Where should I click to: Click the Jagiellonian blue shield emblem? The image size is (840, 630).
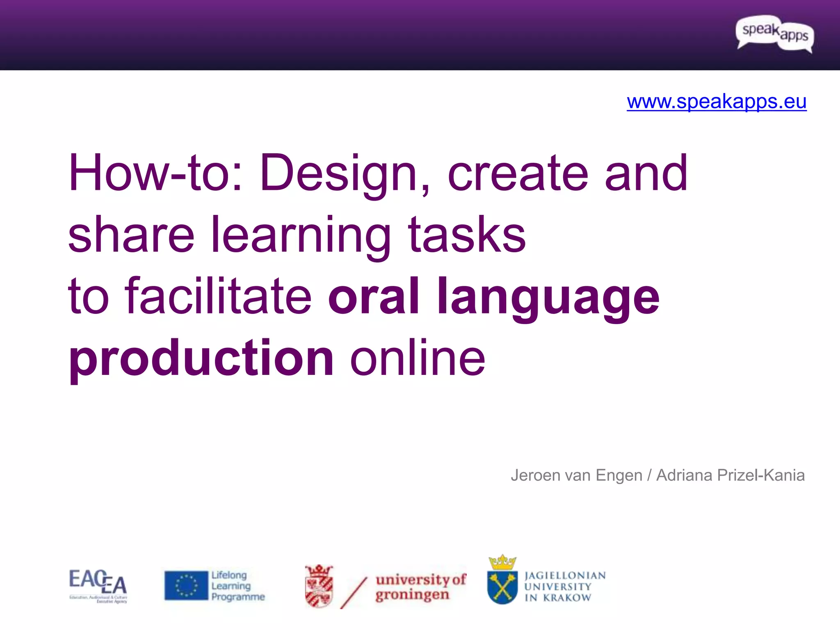click(502, 587)
